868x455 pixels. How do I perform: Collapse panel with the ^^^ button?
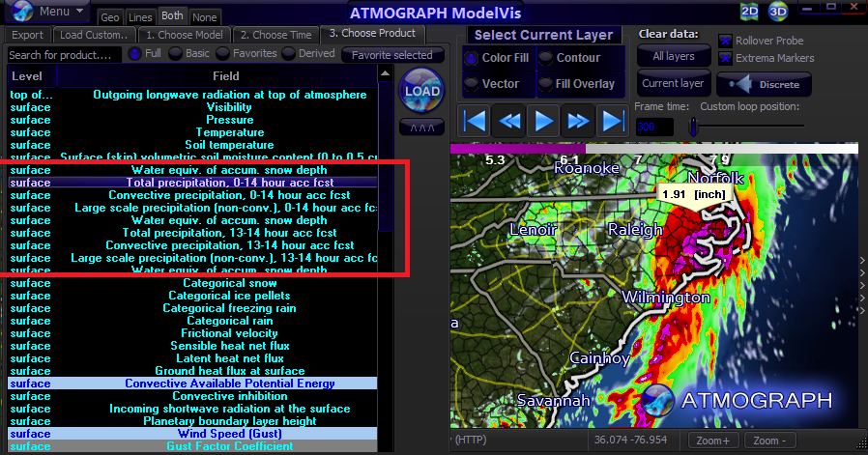[421, 128]
